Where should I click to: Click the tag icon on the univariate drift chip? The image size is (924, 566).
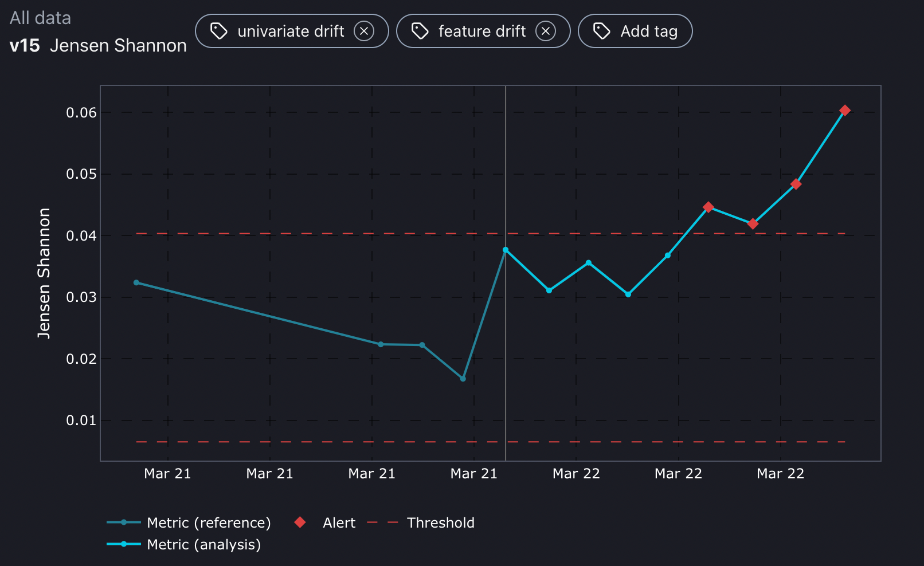coord(220,31)
